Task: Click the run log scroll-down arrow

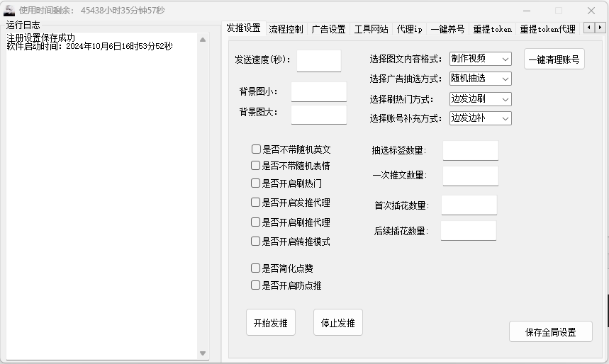Action: [203, 353]
